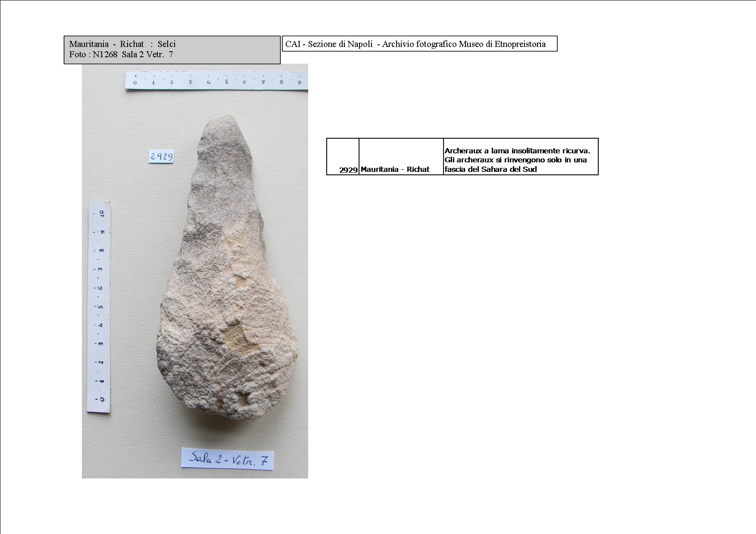This screenshot has width=756, height=534.
Task: Click the stone artifact in the photo
Action: tap(227, 268)
